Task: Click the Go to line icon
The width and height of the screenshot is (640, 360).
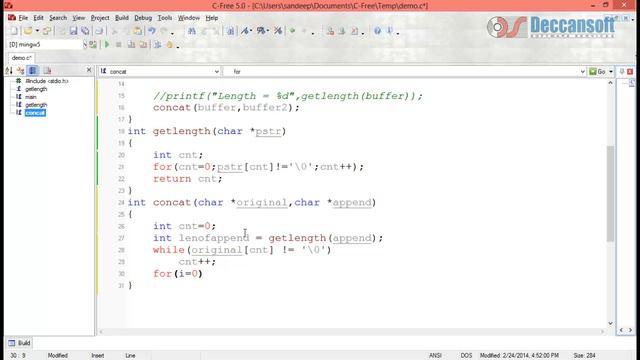Action: [231, 31]
